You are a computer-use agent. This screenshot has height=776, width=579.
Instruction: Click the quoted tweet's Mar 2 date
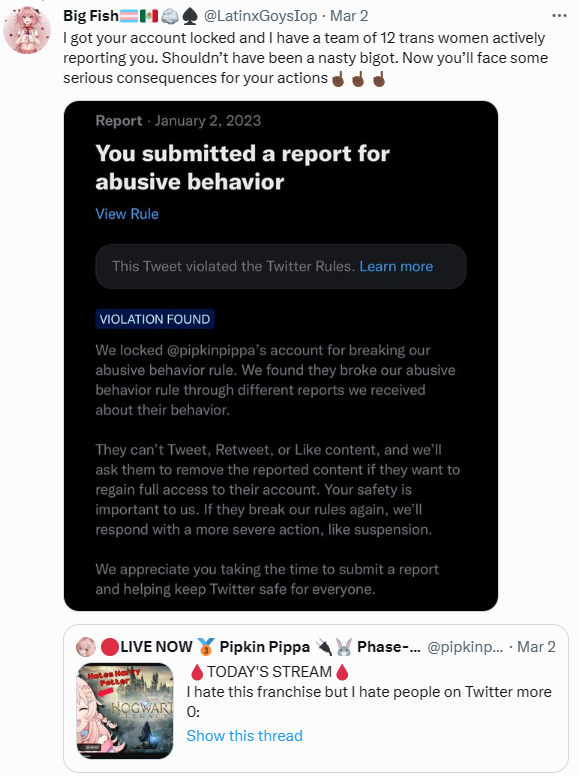click(536, 647)
